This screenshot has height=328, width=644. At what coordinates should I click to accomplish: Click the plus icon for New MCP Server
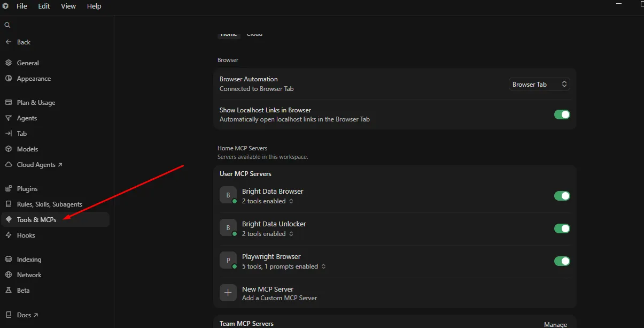pos(228,293)
